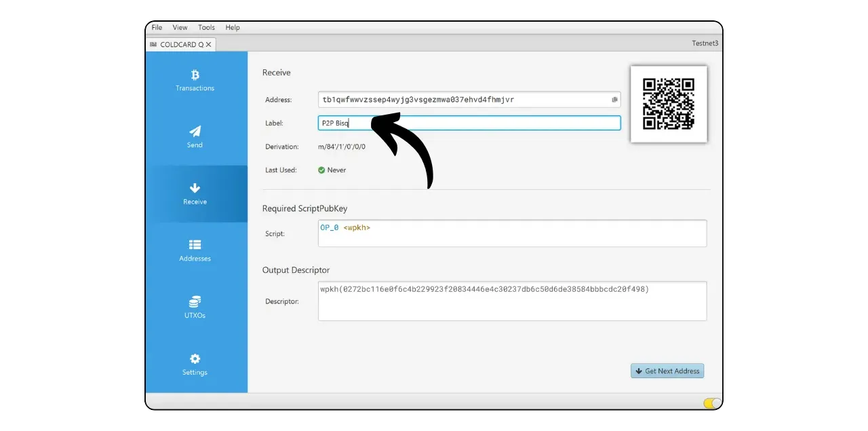Open the Settings gear icon

point(195,358)
